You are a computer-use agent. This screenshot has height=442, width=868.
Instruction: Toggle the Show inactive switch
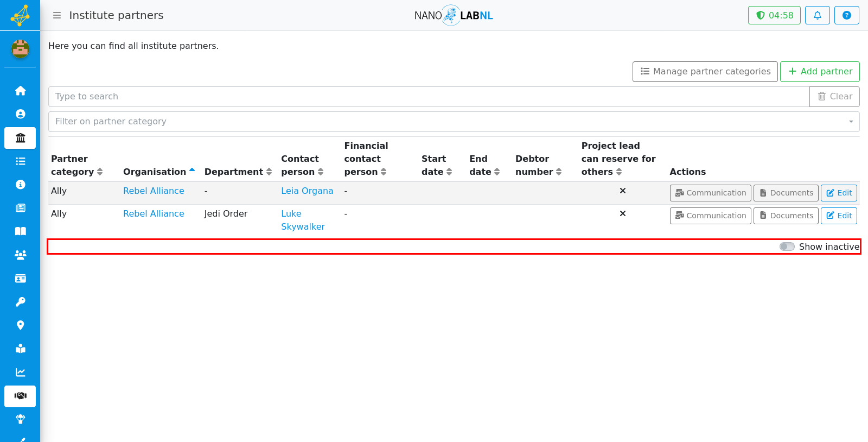[x=787, y=247]
